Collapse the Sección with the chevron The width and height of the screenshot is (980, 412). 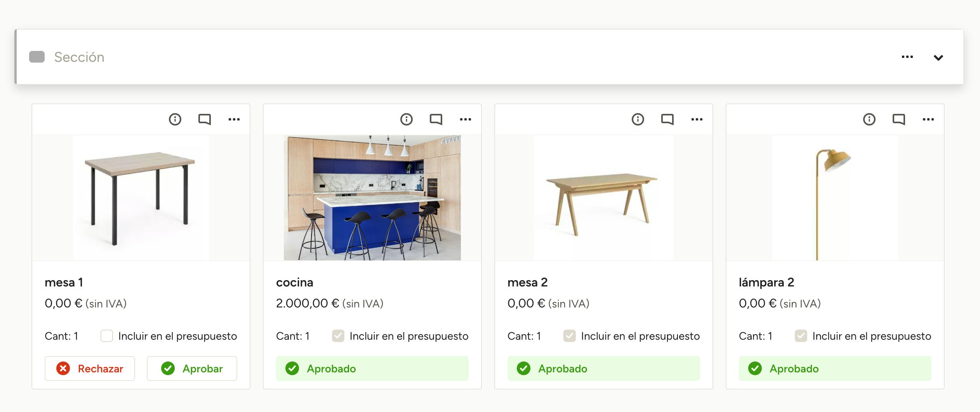coord(938,58)
